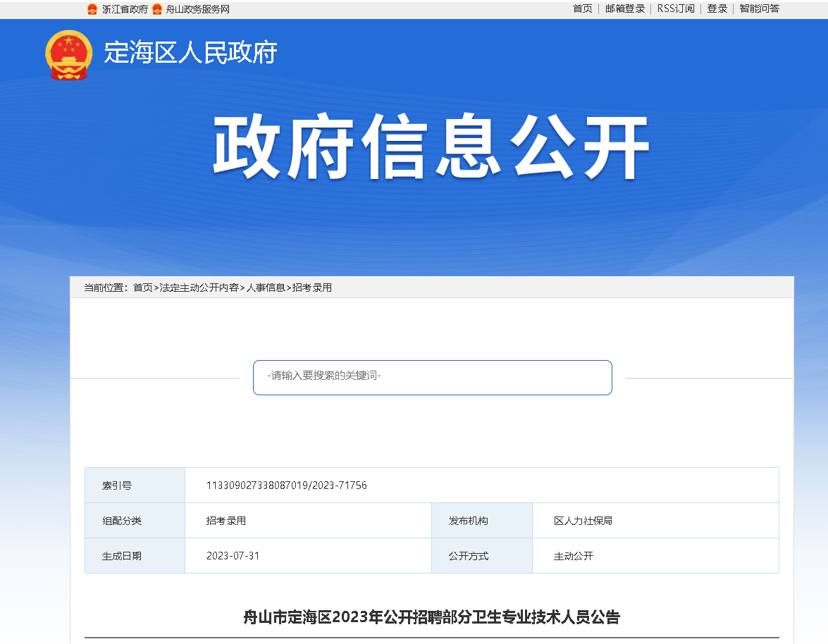
Task: Open RSS订阅 in top bar
Action: pos(676,9)
